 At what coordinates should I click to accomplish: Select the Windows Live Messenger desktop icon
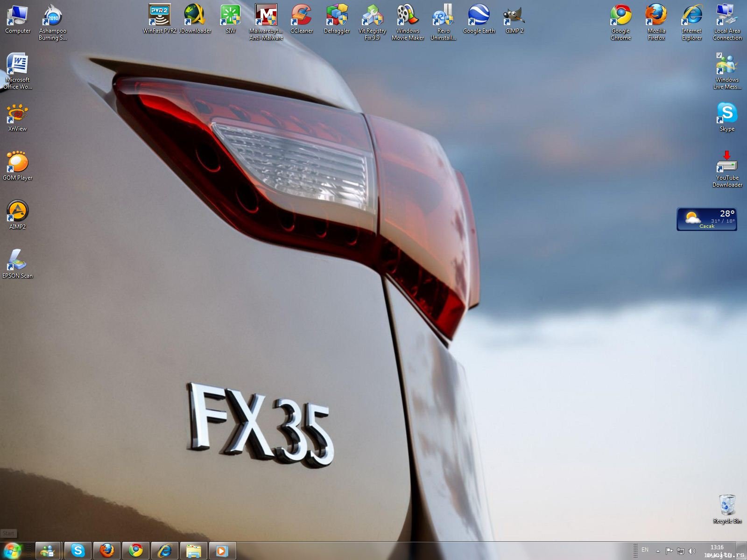[x=727, y=71]
